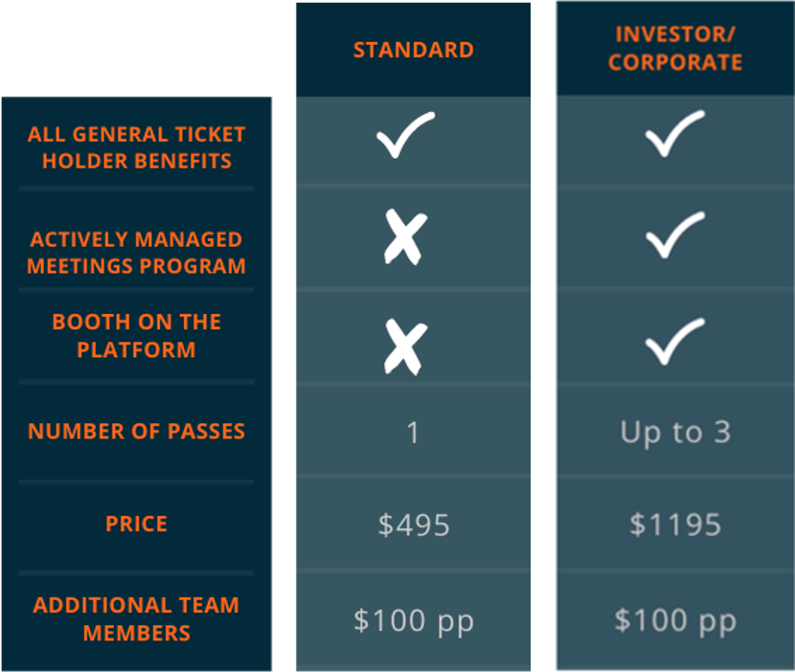Image resolution: width=795 pixels, height=672 pixels.
Task: Click Investor/Corporate's $100 pp additional member price
Action: [x=675, y=621]
